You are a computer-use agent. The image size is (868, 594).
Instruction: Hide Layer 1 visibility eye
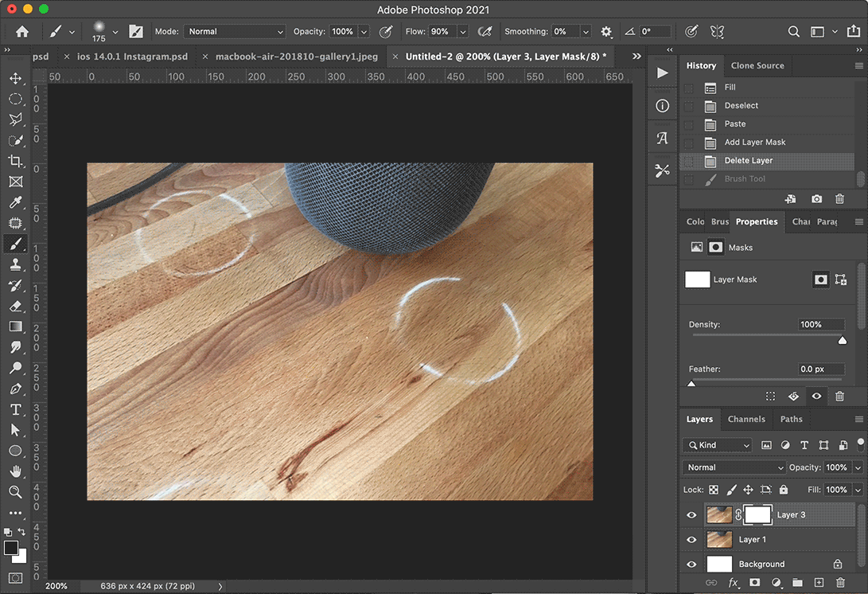tap(691, 539)
